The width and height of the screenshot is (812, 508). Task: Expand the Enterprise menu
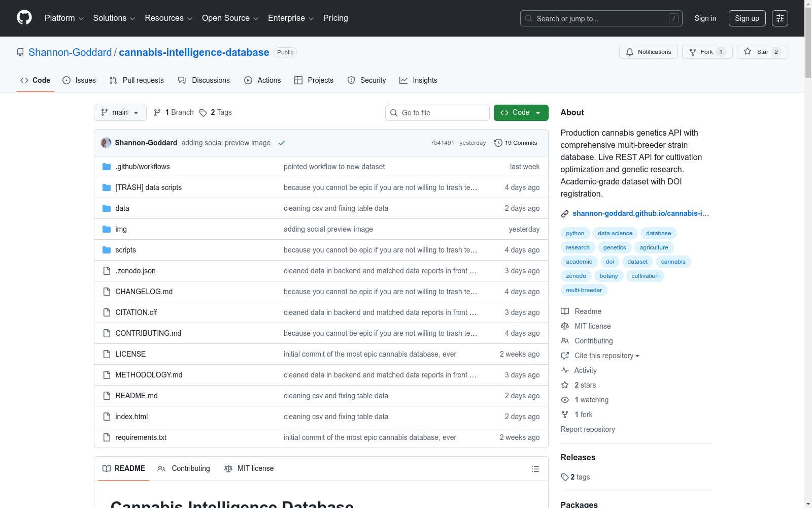tap(291, 18)
